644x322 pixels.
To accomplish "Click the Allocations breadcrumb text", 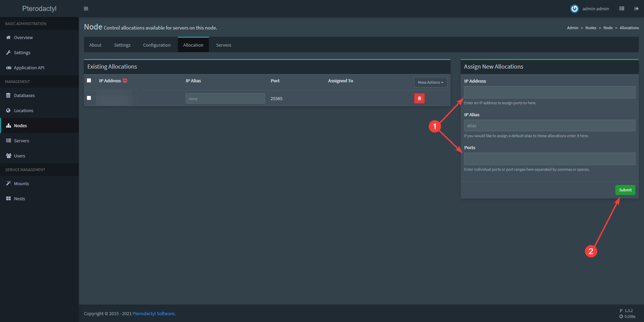I will 629,28.
